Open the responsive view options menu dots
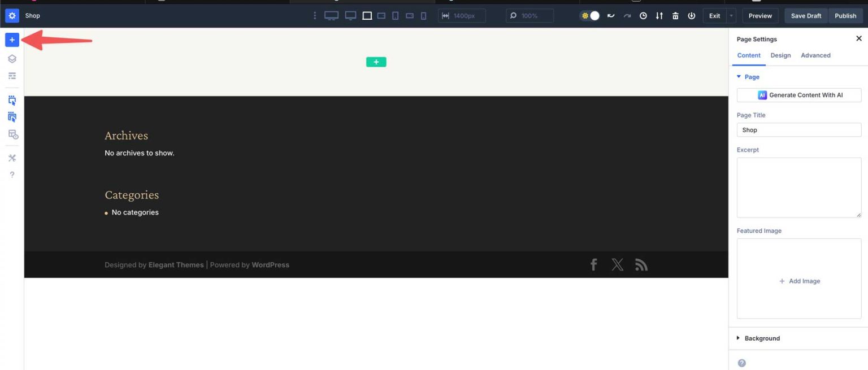The image size is (868, 370). click(x=315, y=15)
